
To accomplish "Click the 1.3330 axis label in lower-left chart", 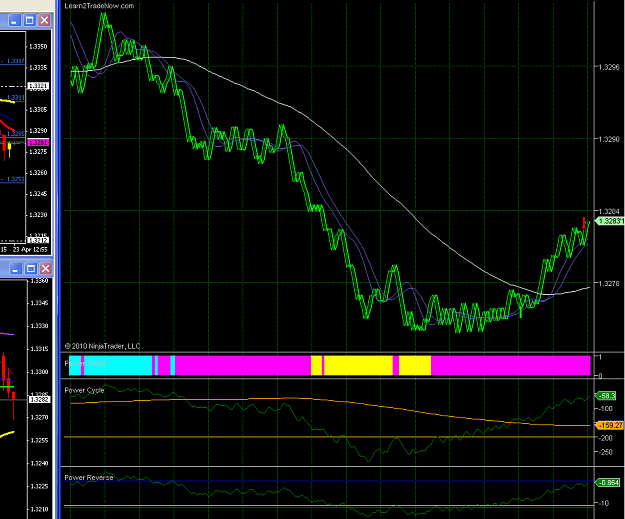I will 40,326.
